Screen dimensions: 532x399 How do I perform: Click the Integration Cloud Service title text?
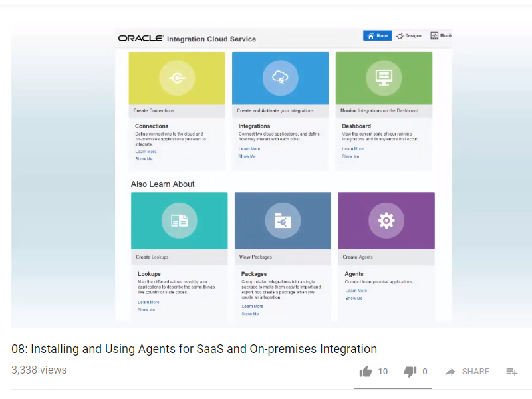coord(211,39)
